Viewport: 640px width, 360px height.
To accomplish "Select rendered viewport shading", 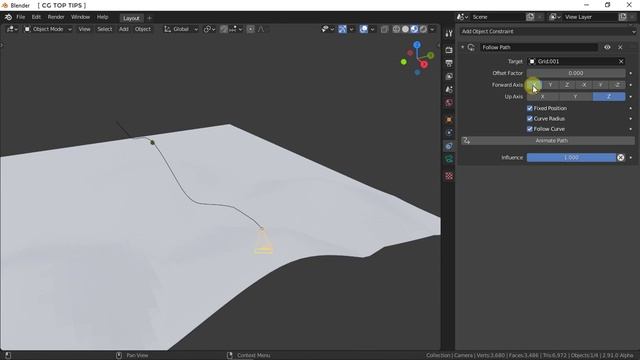I will coord(423,29).
